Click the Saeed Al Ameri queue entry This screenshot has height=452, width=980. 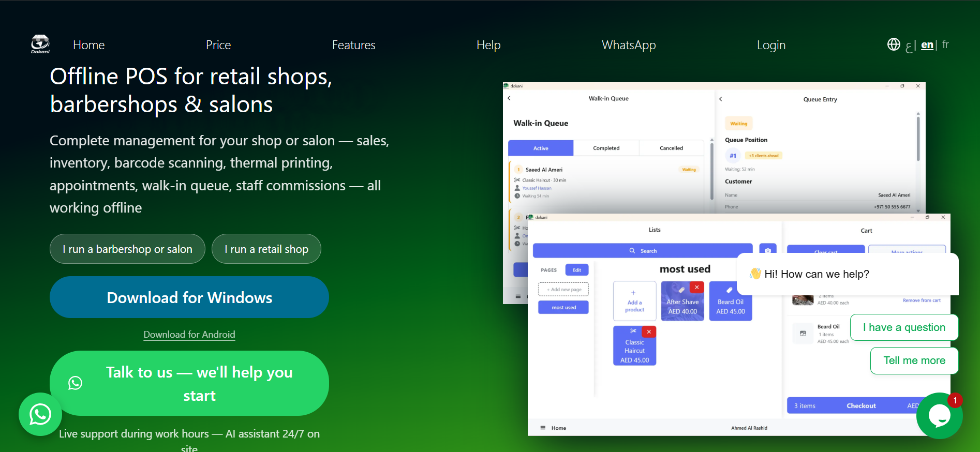(606, 183)
